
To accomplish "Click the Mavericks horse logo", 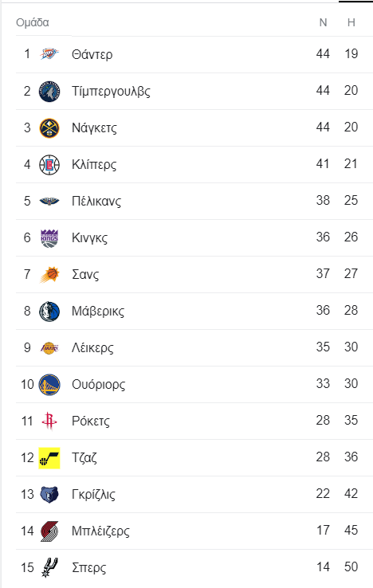I will click(49, 312).
